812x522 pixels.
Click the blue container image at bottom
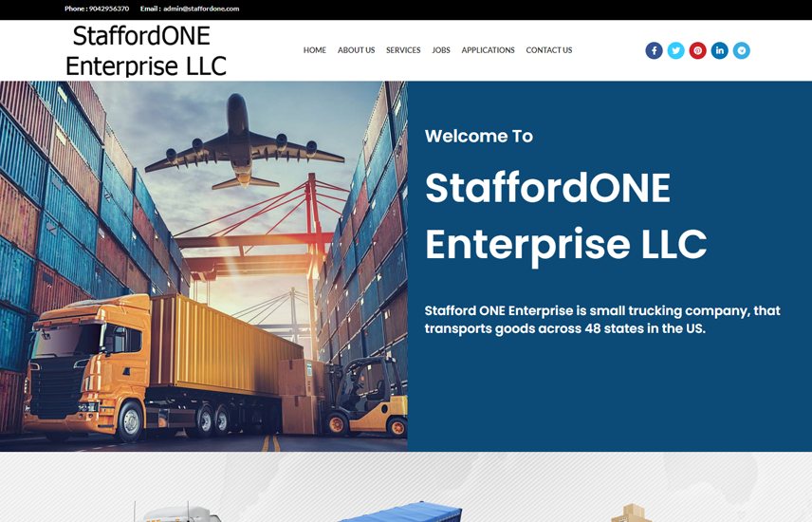tap(398, 512)
